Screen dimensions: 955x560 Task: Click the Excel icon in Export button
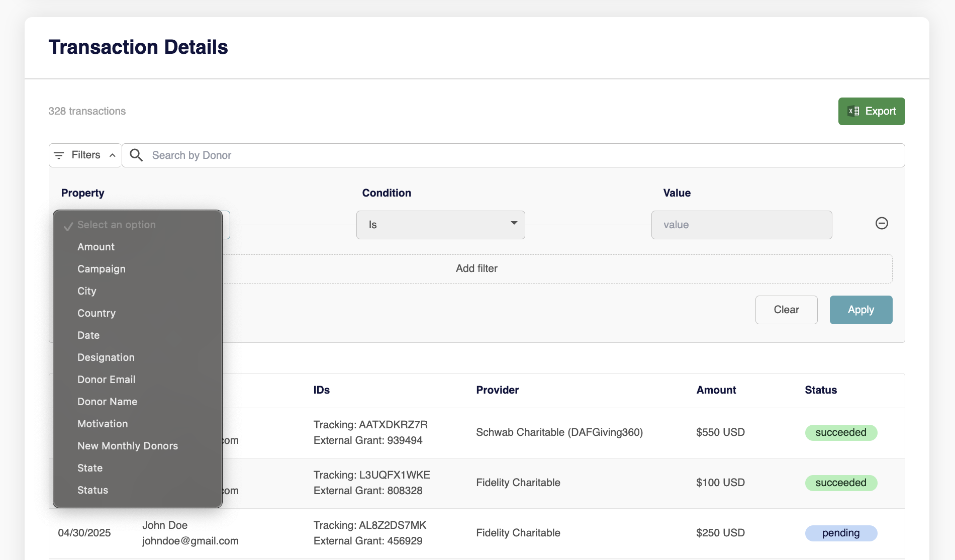click(x=853, y=111)
